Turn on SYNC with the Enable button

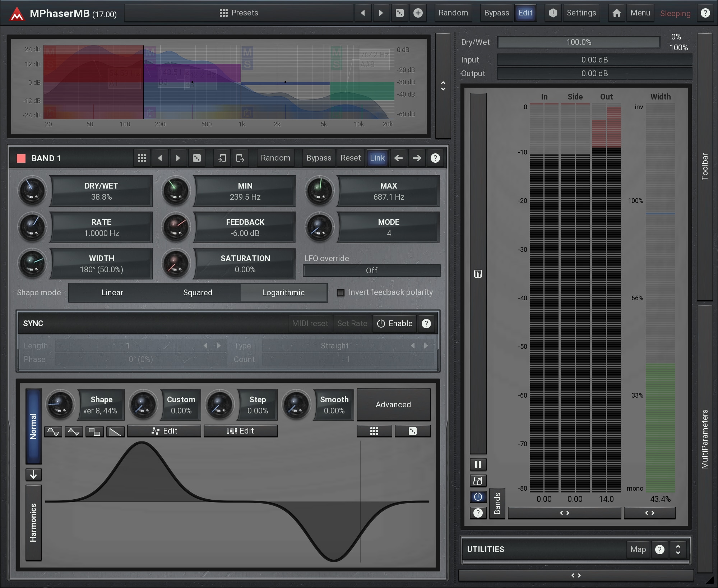[395, 323]
